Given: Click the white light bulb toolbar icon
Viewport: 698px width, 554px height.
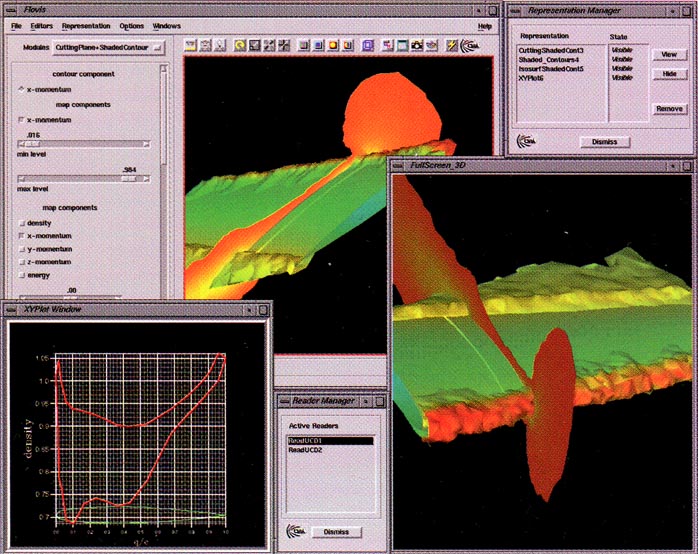Looking at the screenshot, I should (x=220, y=45).
